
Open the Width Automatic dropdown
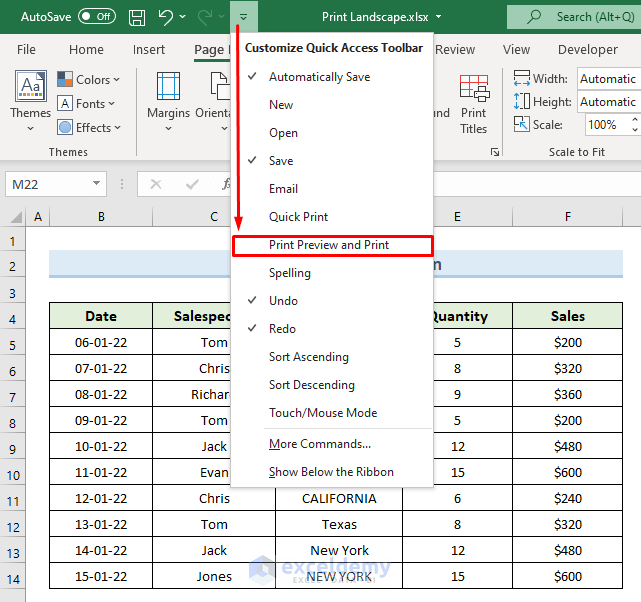pos(608,79)
